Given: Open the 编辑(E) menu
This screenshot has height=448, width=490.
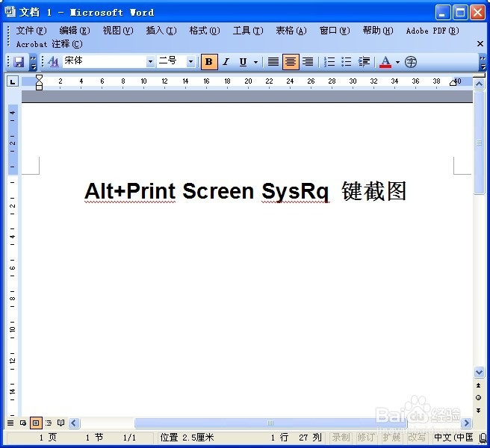Looking at the screenshot, I should (x=75, y=31).
